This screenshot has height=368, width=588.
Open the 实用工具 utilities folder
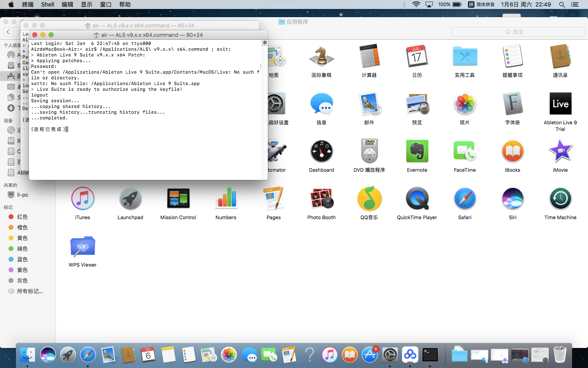point(465,57)
